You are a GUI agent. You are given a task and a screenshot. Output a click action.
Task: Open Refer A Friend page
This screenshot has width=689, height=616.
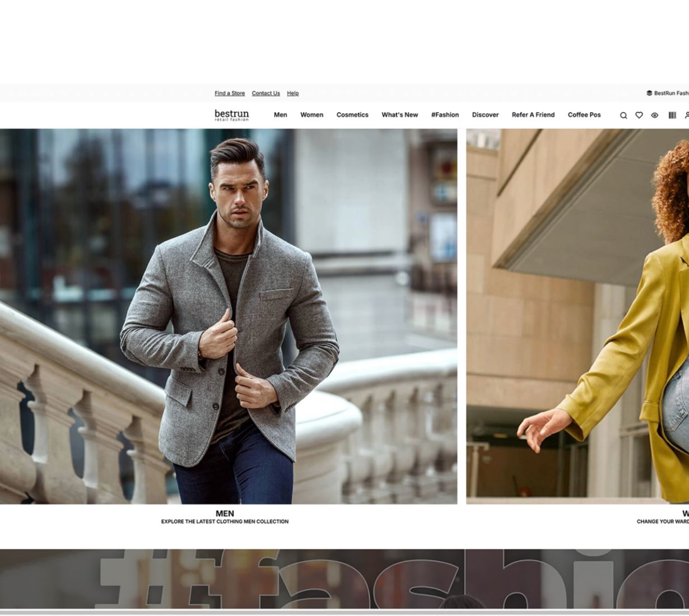click(533, 115)
